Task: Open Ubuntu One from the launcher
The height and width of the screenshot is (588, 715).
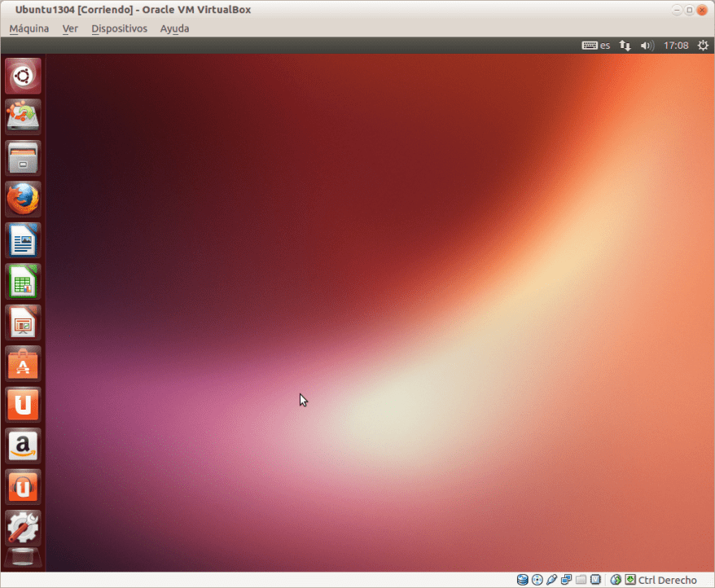Action: [23, 405]
